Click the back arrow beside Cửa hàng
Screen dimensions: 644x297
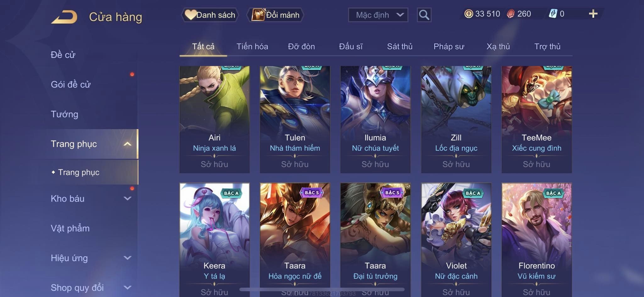coord(64,17)
